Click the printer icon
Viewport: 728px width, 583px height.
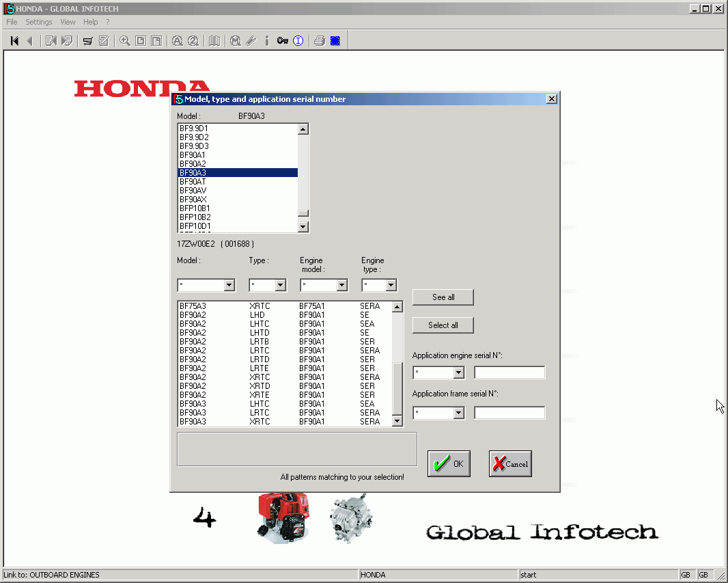coord(319,41)
